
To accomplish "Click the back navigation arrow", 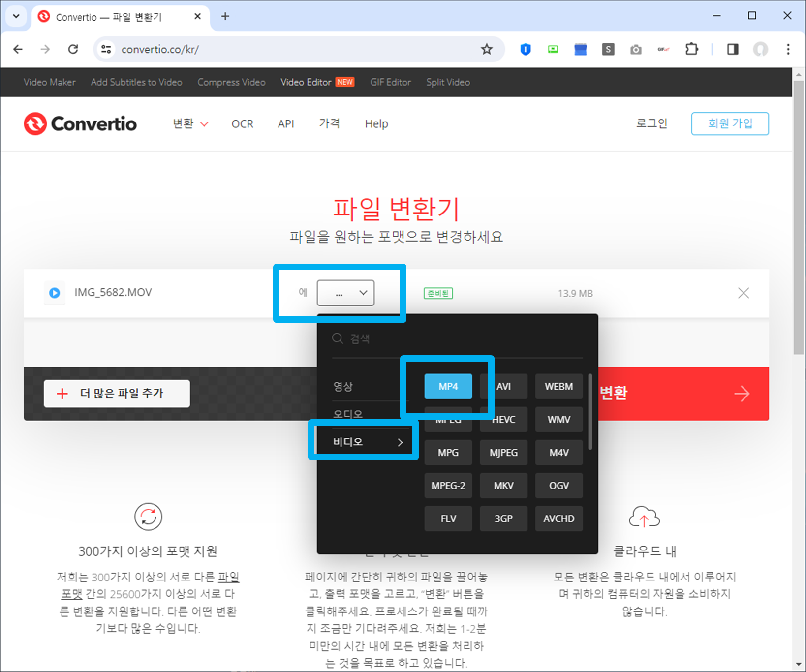I will click(18, 49).
